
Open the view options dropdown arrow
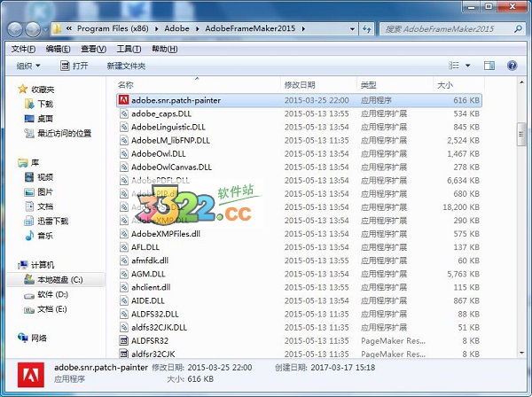pyautogui.click(x=467, y=66)
